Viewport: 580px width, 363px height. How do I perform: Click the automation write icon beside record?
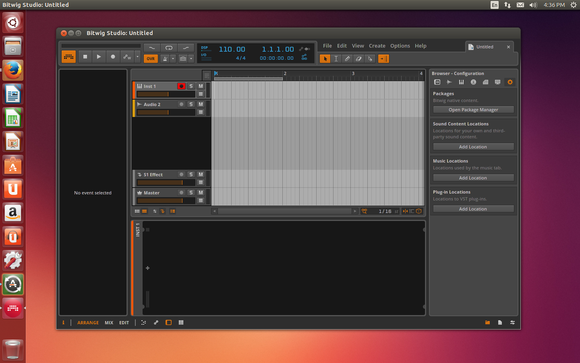pos(127,57)
